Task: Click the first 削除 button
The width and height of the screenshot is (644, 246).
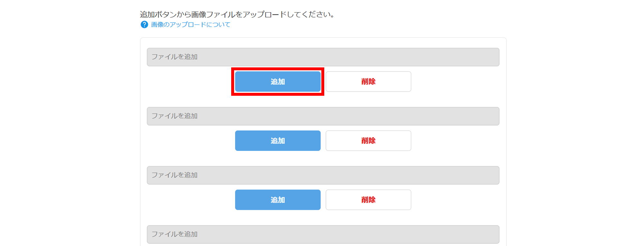Action: click(x=368, y=82)
